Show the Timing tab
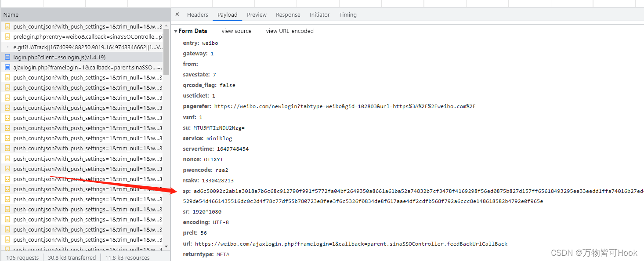644x261 pixels. (x=348, y=14)
